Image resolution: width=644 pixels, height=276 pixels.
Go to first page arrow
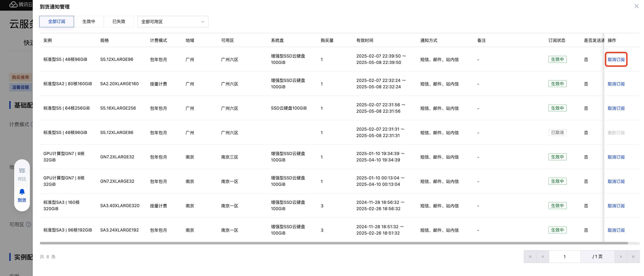(x=530, y=257)
